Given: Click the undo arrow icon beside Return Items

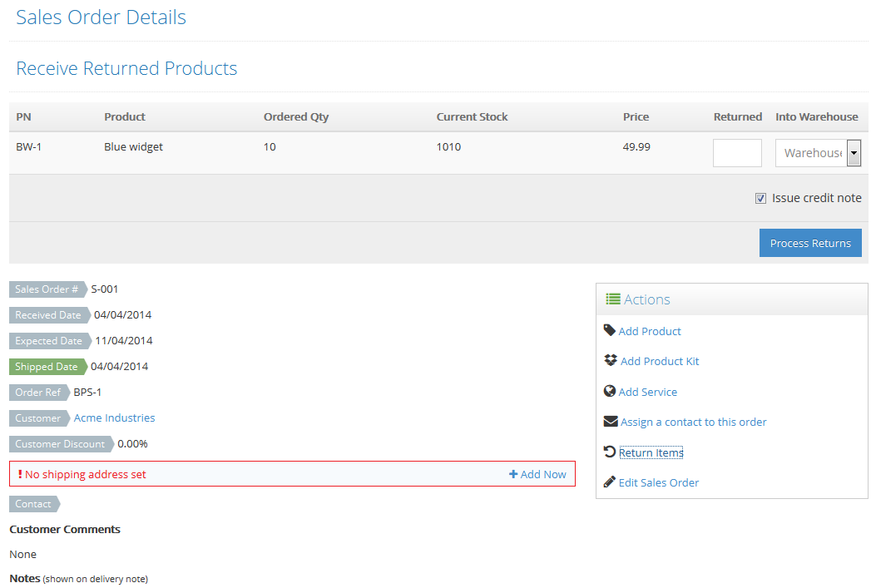Looking at the screenshot, I should pos(609,452).
